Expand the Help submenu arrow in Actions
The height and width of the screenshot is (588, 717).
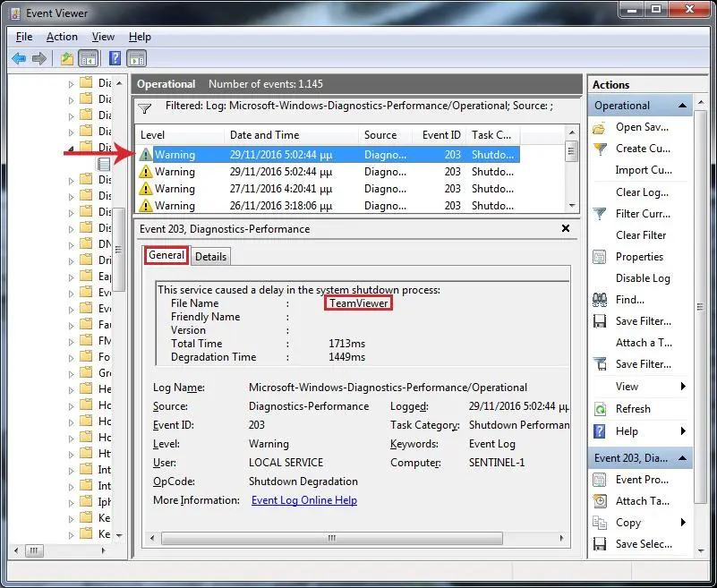point(683,431)
